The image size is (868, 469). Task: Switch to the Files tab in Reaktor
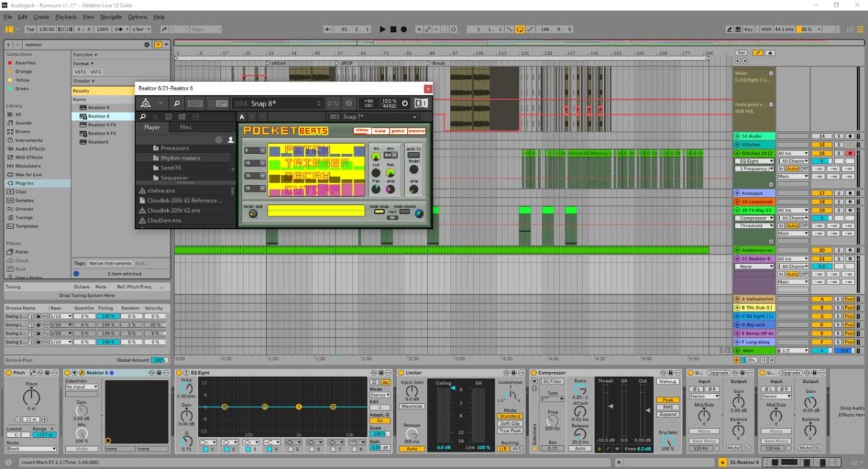186,127
